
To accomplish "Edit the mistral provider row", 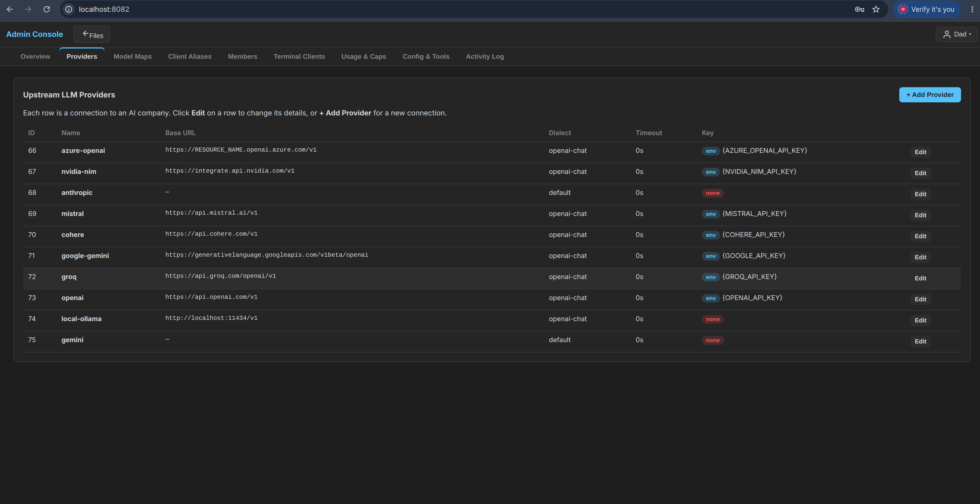I will click(920, 215).
